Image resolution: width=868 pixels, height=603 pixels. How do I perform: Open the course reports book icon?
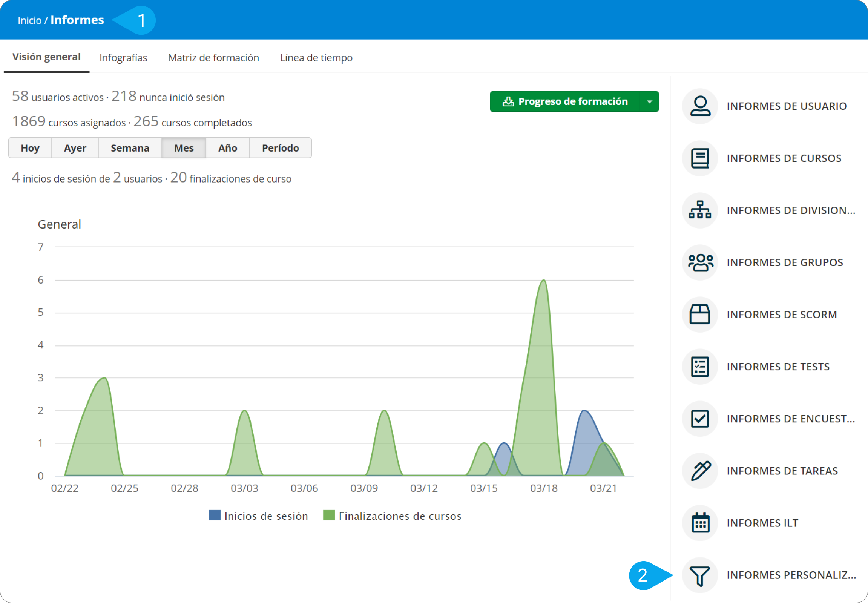(700, 158)
